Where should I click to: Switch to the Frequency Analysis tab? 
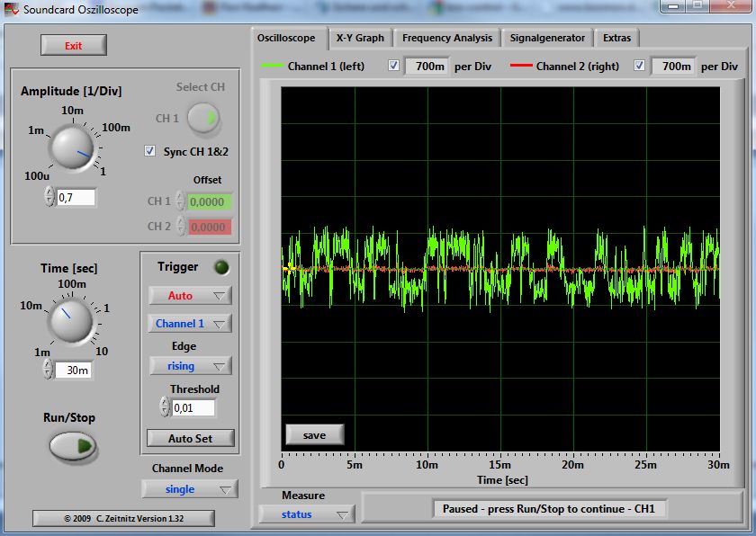point(447,38)
